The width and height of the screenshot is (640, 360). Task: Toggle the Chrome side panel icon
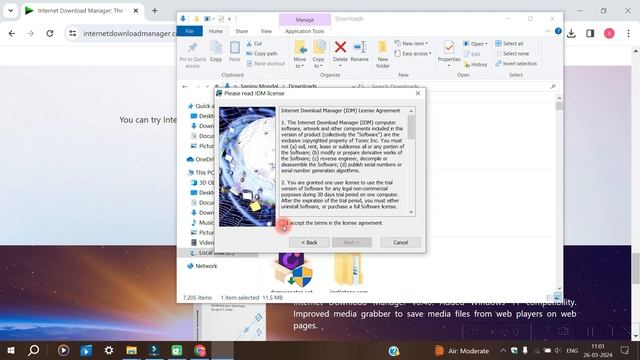pos(590,33)
